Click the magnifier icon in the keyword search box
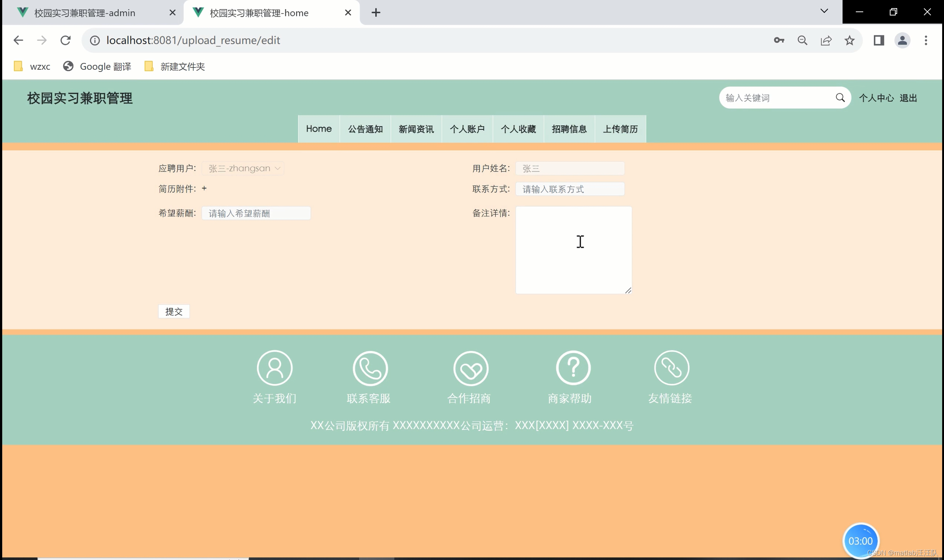Viewport: 944px width, 560px height. click(840, 98)
